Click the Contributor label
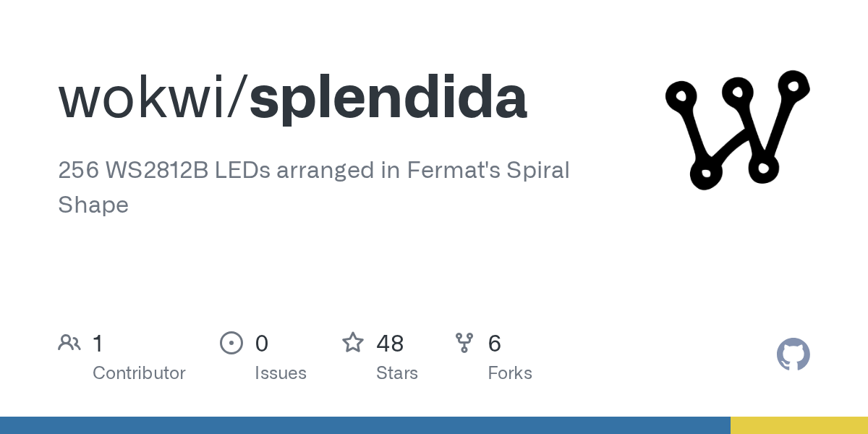 [x=139, y=373]
